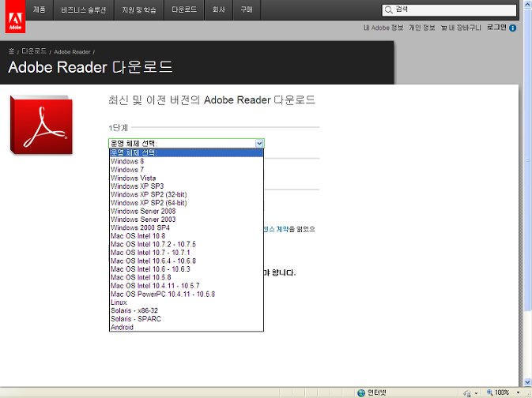Select Mac OS Intel 10.7 - 10.7.1
This screenshot has height=398, width=532.
(187, 253)
